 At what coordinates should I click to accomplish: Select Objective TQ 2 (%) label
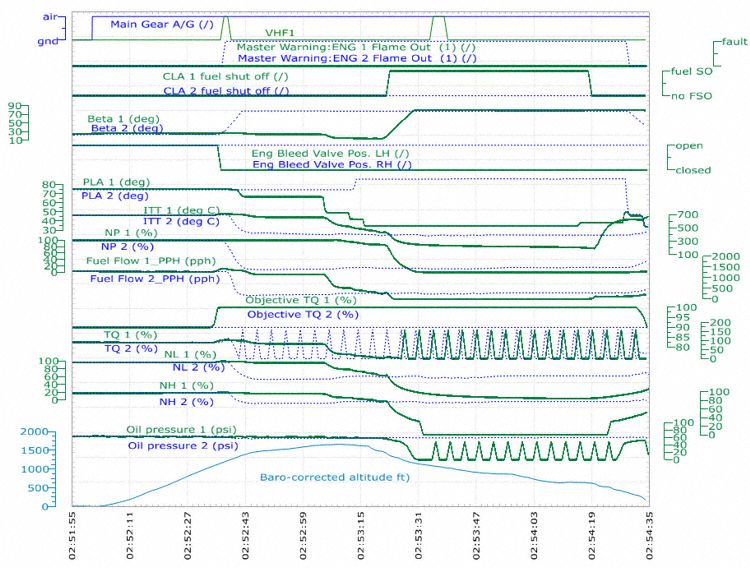coord(303,314)
